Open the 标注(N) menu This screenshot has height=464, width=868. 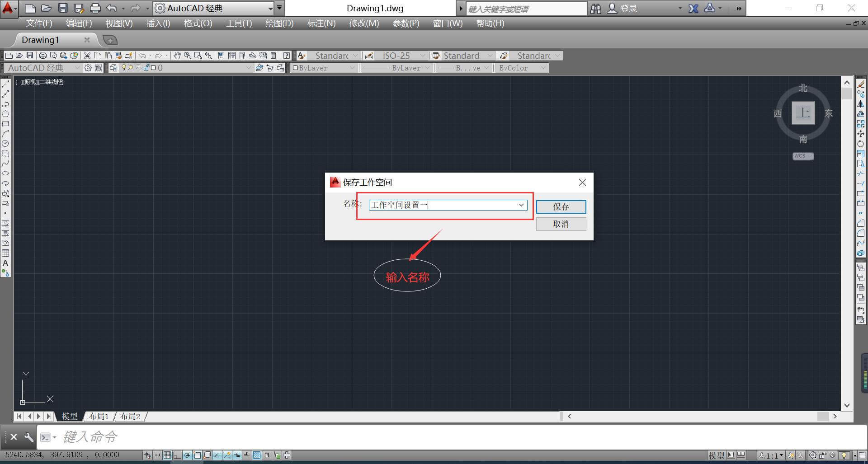(321, 23)
